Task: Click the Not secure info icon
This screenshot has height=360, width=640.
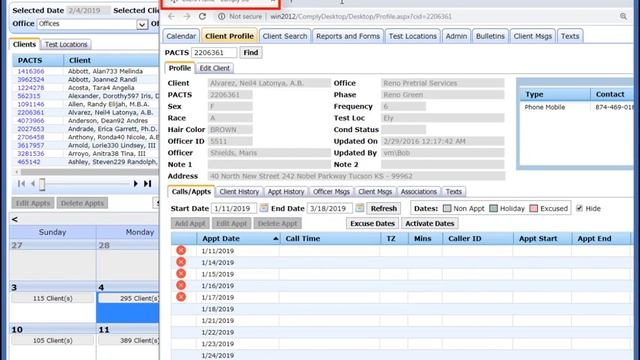Action: [221, 16]
